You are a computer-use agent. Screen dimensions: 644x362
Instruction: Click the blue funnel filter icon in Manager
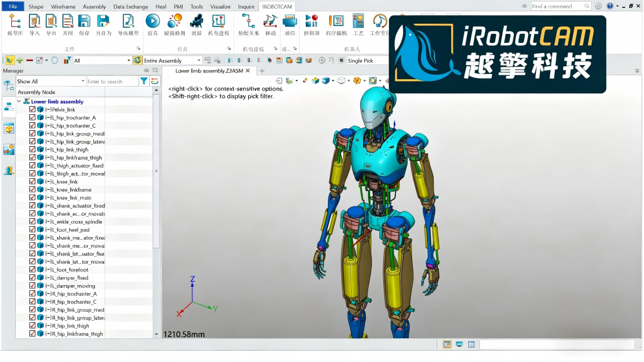coord(144,81)
